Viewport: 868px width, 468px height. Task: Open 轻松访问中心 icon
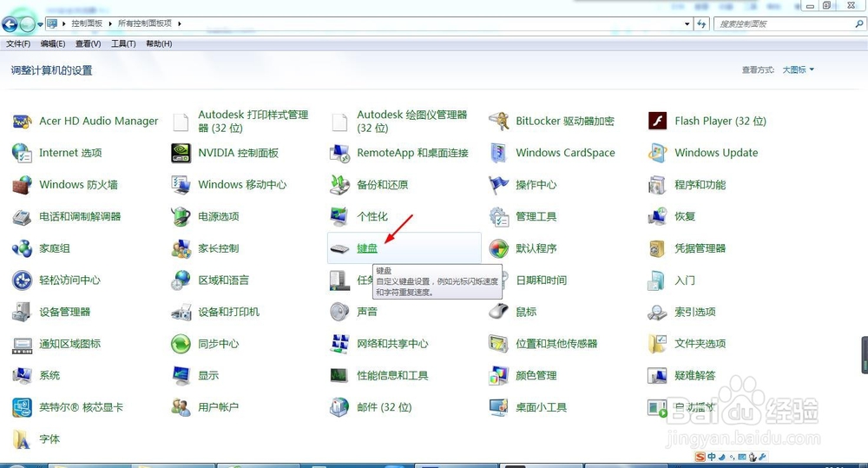(23, 280)
